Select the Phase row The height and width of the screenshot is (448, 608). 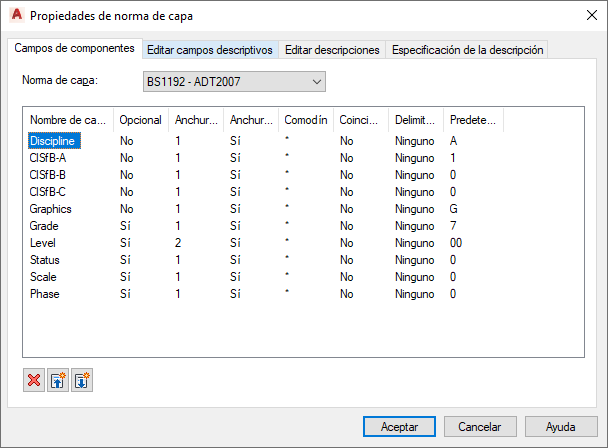pyautogui.click(x=45, y=294)
